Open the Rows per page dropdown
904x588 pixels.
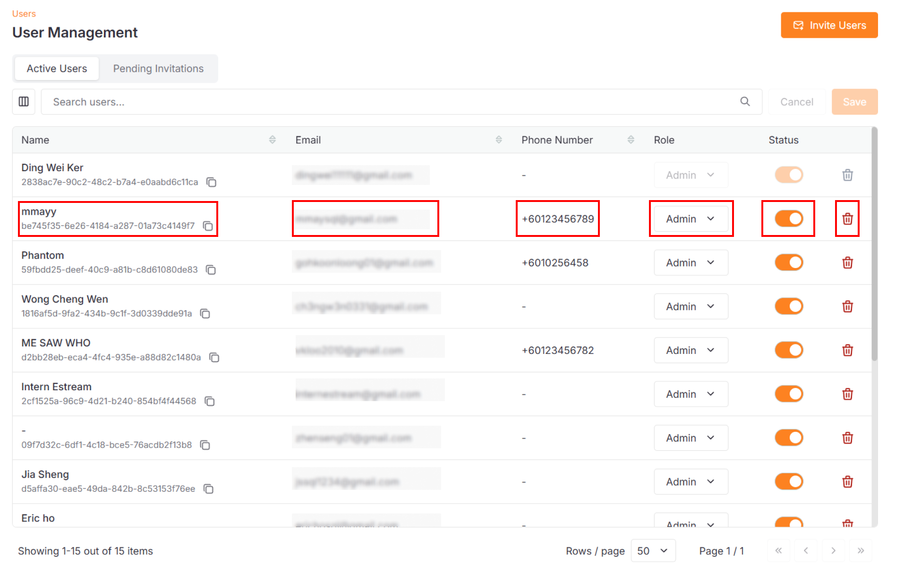pyautogui.click(x=653, y=550)
